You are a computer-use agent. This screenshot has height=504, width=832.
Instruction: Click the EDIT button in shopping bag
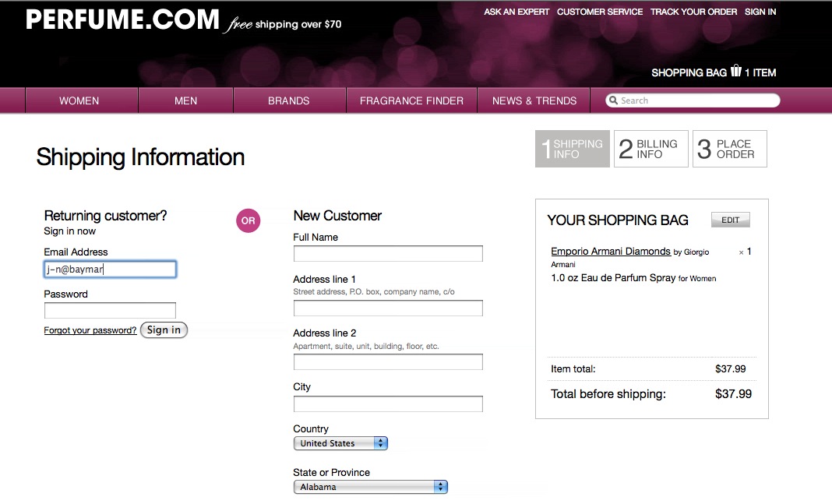coord(730,219)
